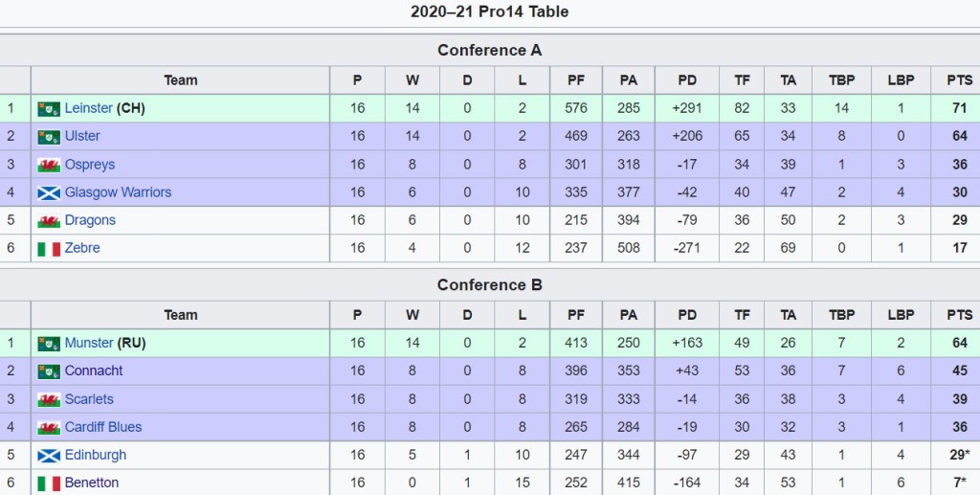This screenshot has height=495, width=980.
Task: Click the Welsh flag beside Ospreys
Action: 49,165
